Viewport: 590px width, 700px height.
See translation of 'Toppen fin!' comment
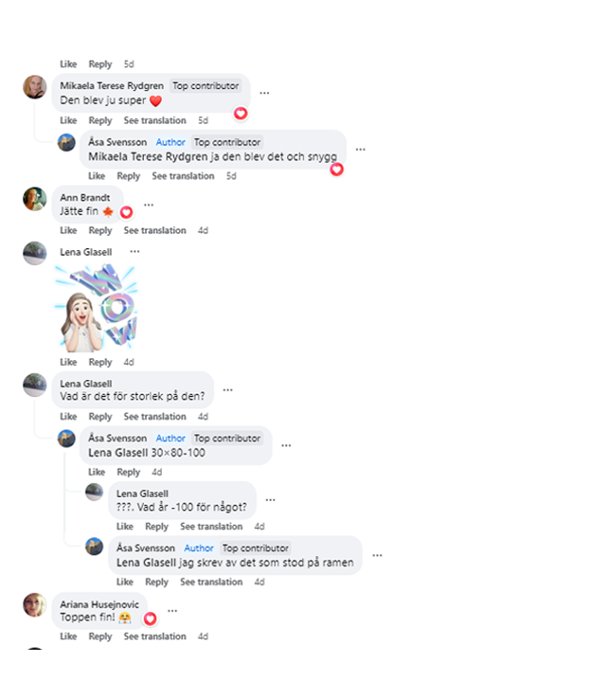click(155, 637)
